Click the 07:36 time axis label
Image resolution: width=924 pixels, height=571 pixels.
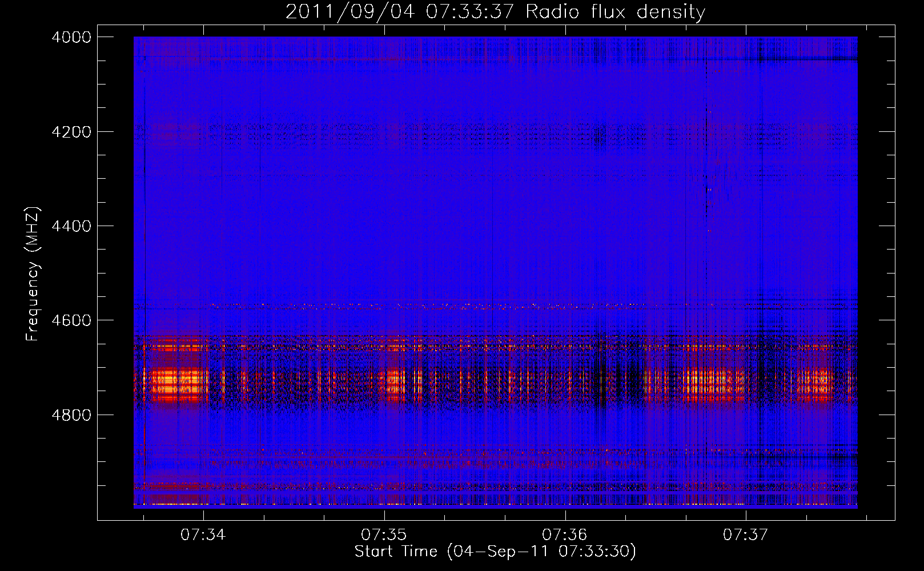(x=565, y=535)
